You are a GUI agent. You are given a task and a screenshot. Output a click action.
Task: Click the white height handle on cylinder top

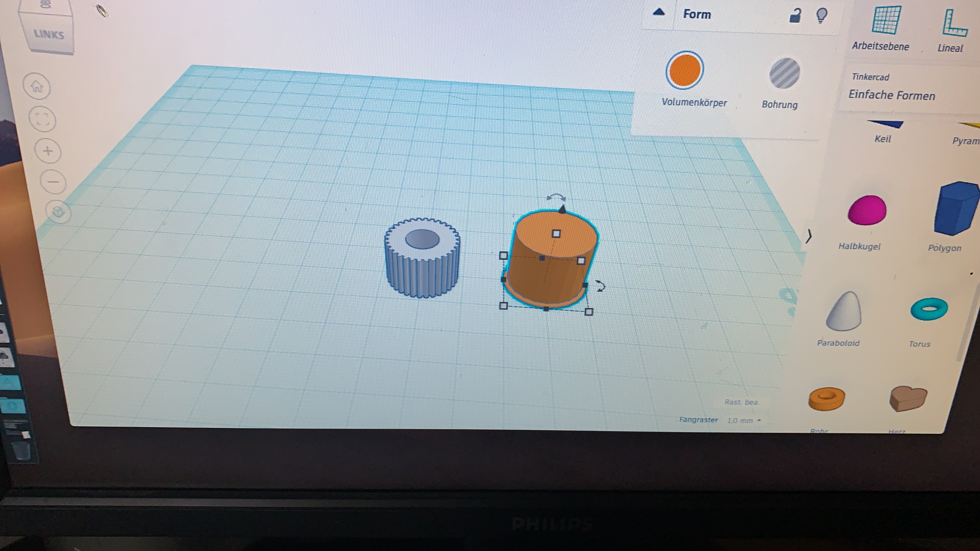click(556, 233)
